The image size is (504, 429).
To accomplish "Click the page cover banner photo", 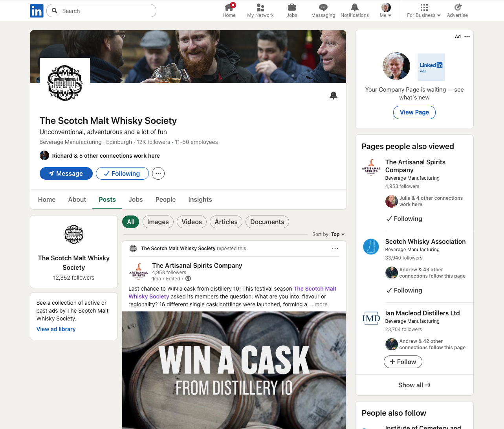I will point(188,57).
